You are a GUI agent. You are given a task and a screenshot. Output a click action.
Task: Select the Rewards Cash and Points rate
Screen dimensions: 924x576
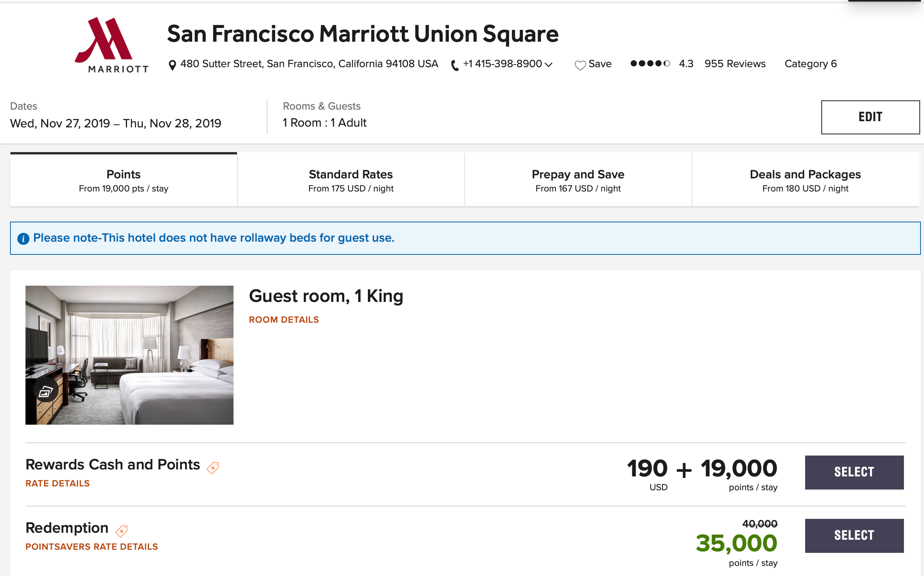pos(854,472)
